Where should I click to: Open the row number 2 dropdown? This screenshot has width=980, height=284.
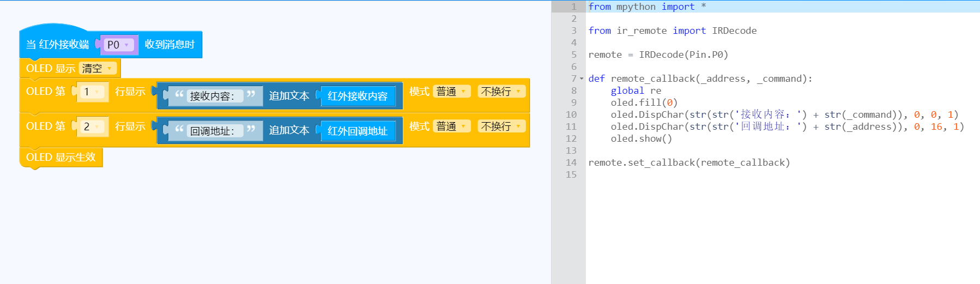(91, 126)
